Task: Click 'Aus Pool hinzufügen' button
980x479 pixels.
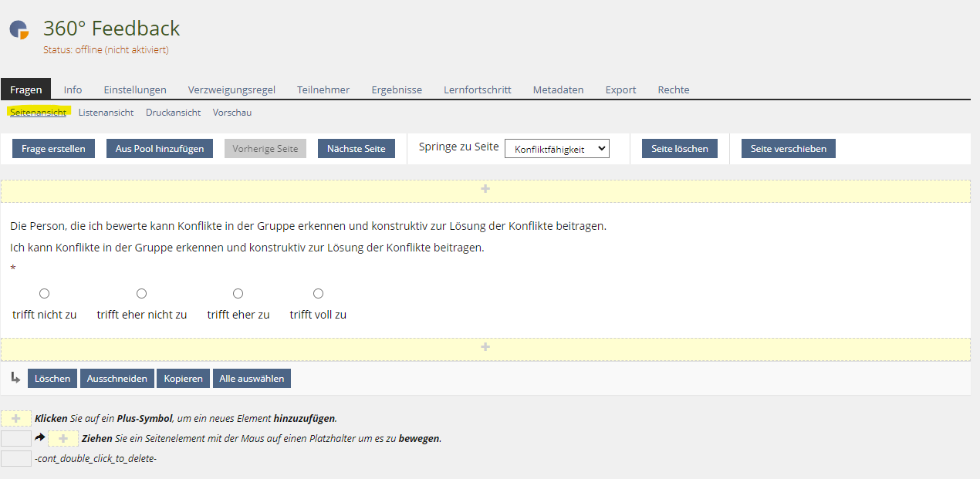Action: point(160,149)
